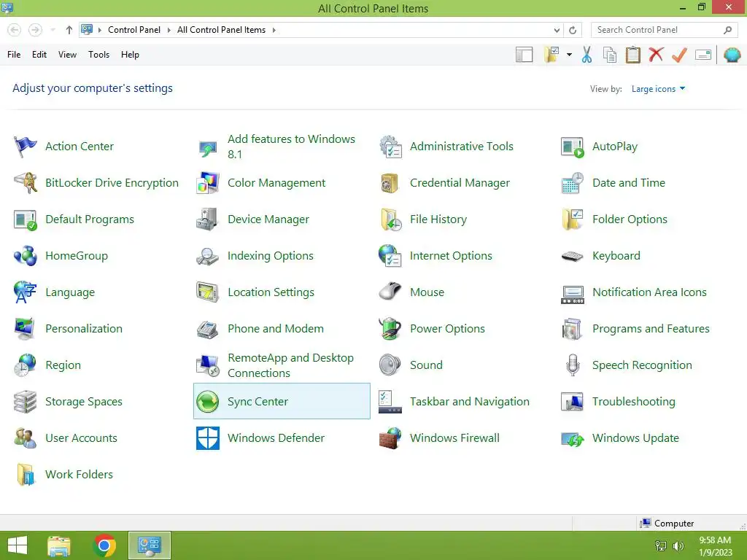Click the Back navigation arrow
Screen dimensions: 747x560
coord(15,30)
